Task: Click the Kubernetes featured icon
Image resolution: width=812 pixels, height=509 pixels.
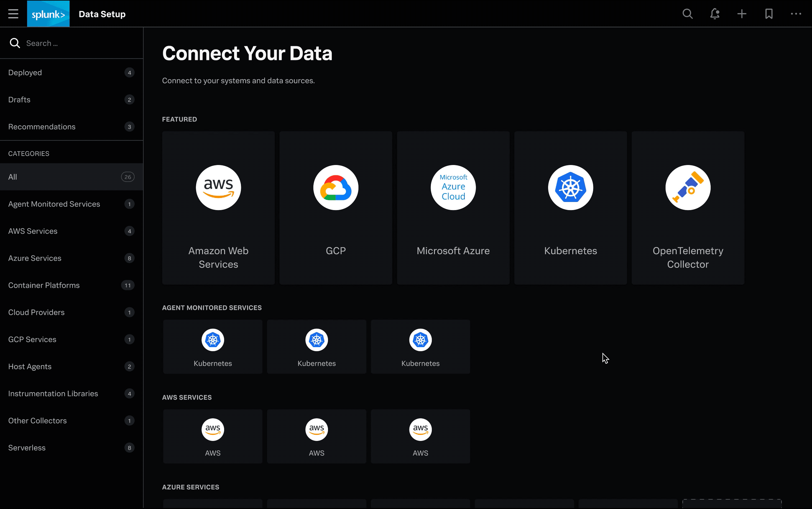Action: pos(570,187)
